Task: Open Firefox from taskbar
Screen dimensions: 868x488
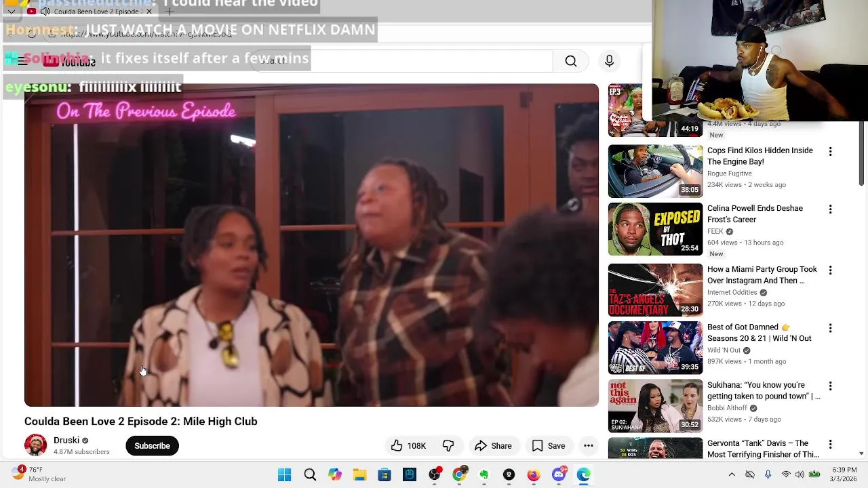Action: pyautogui.click(x=534, y=474)
